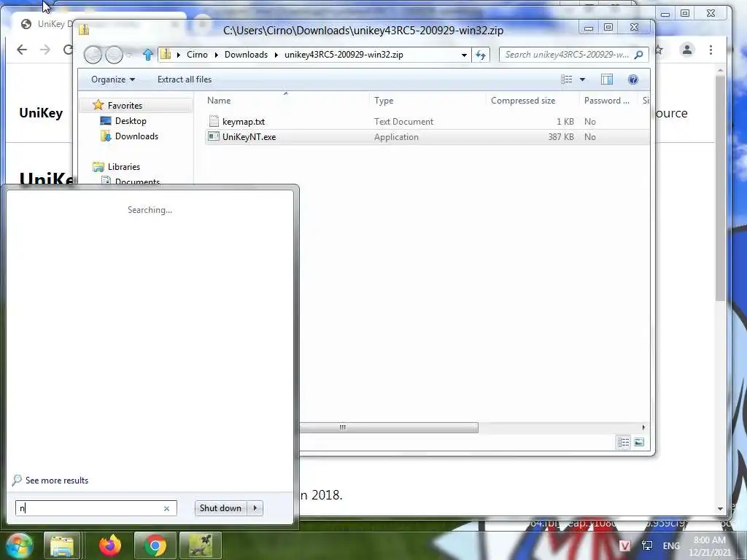The image size is (747, 560).
Task: Select the unikey43RC5 zip breadcrumb segment
Action: click(344, 55)
